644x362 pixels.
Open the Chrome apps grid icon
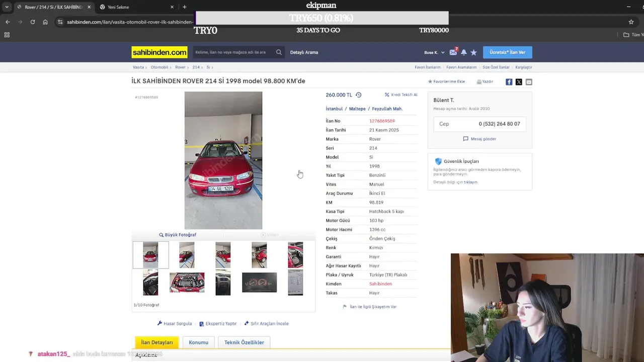7,35
